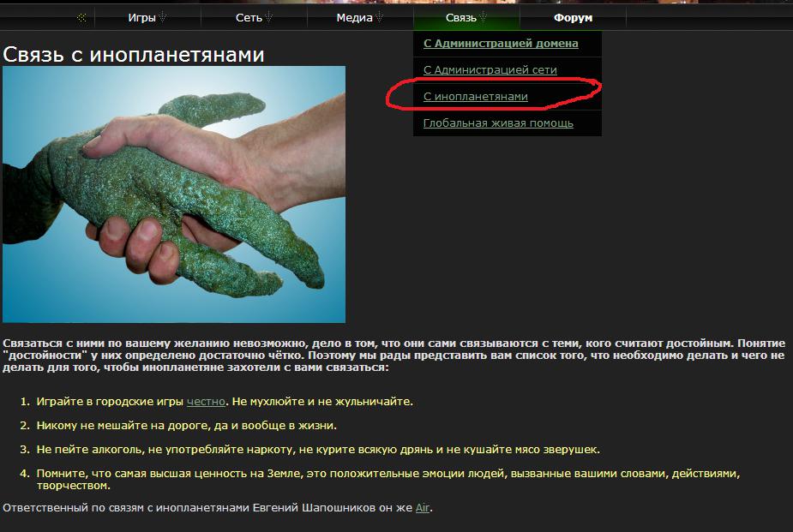Open Глобальная живая помощь link
The height and width of the screenshot is (532, 793).
498,123
